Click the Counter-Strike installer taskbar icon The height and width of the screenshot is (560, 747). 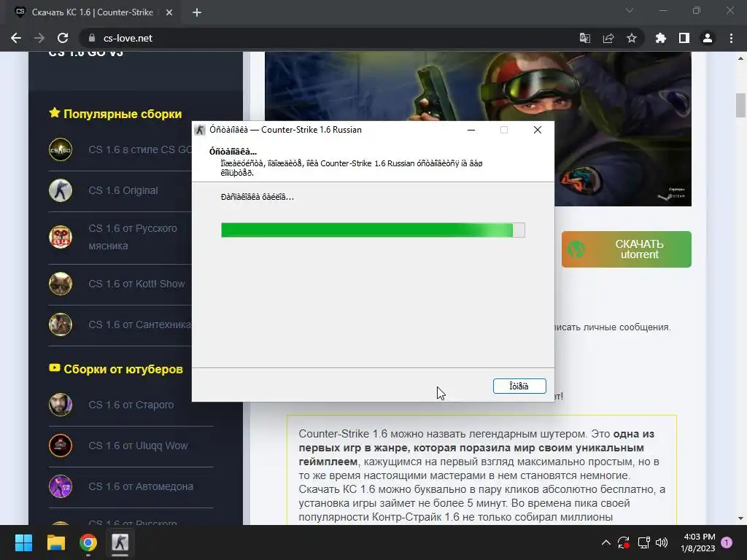(120, 542)
